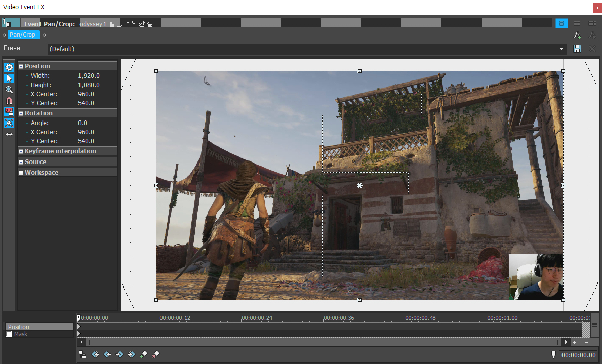Edit cursor timecode field 00:00:00.00
The width and height of the screenshot is (602, 364).
578,355
